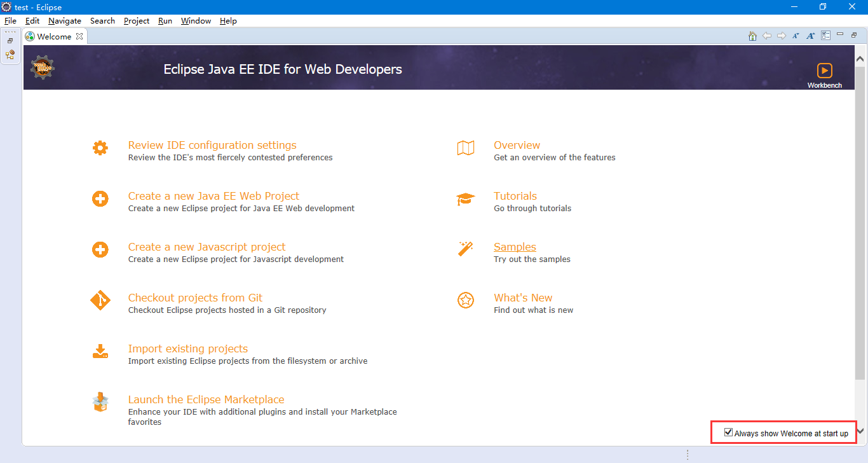The height and width of the screenshot is (463, 868).
Task: Open Launch the Eclipse Marketplace link
Action: click(206, 399)
